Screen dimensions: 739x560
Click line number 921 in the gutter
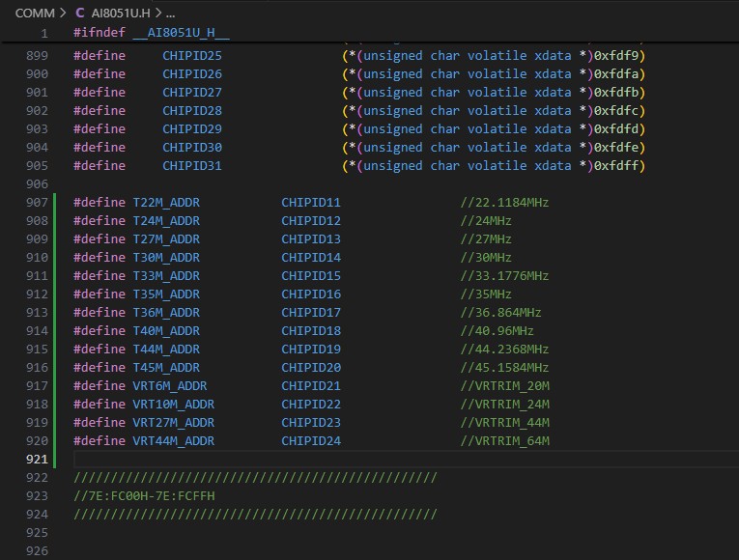point(37,460)
